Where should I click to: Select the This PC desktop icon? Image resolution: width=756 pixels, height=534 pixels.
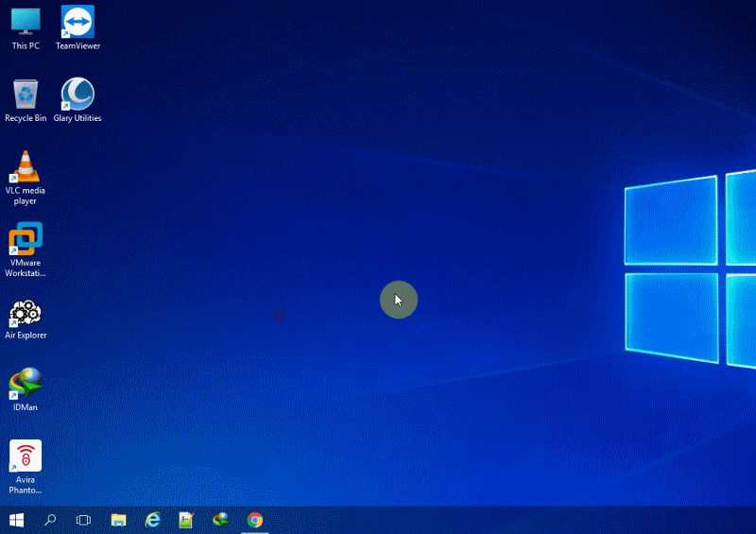26,27
